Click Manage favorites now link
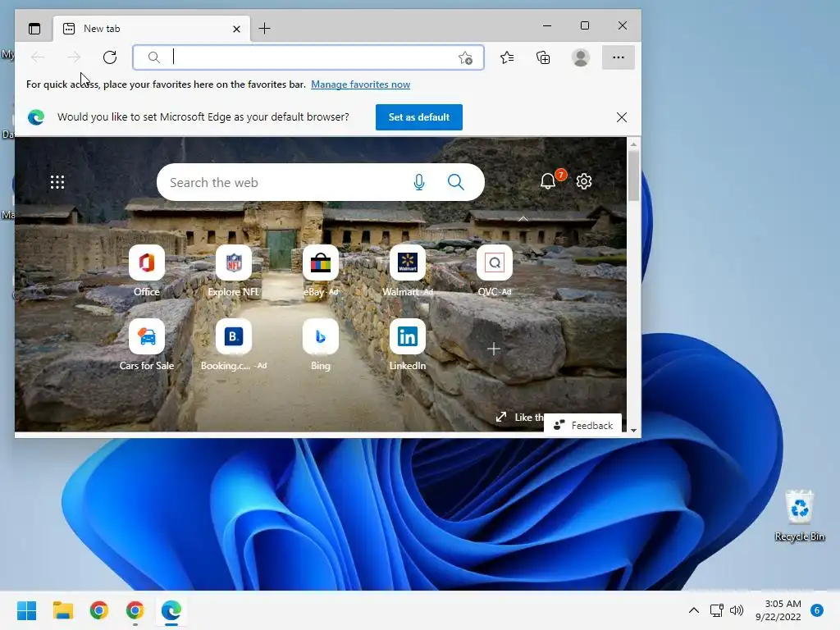Viewport: 840px width, 630px height. [361, 84]
